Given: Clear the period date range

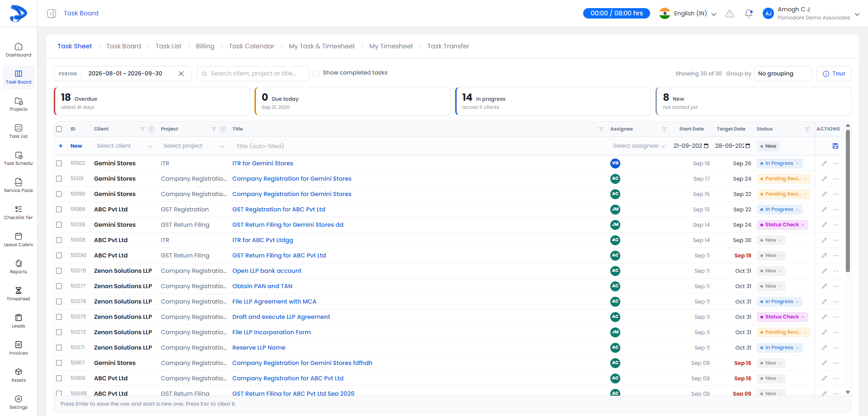Looking at the screenshot, I should (x=181, y=74).
